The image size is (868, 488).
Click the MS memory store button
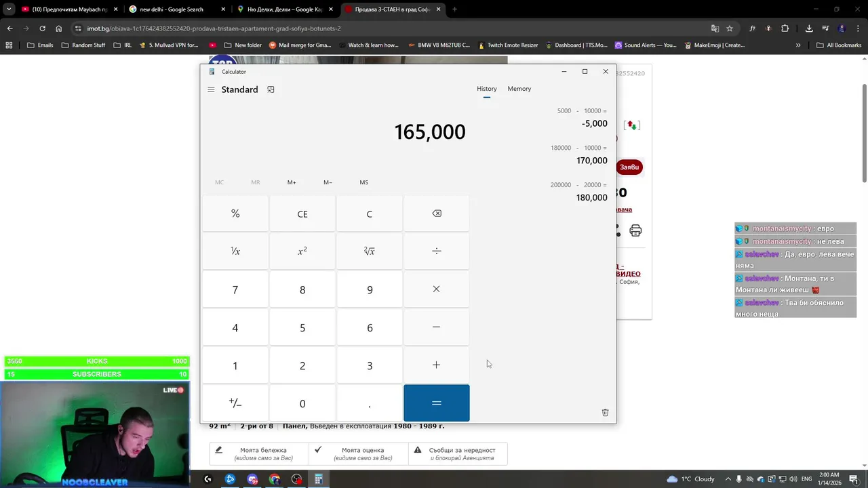tap(364, 182)
